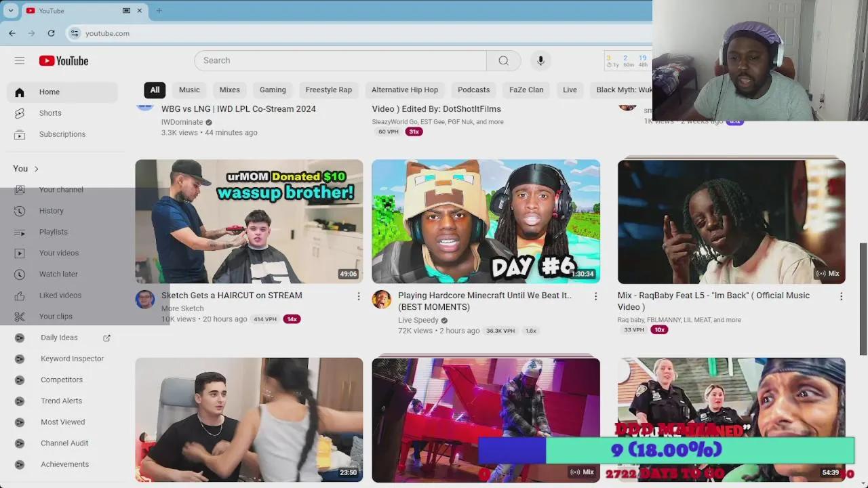
Task: Open WBG vs LNG Co-Stream title
Action: 239,108
